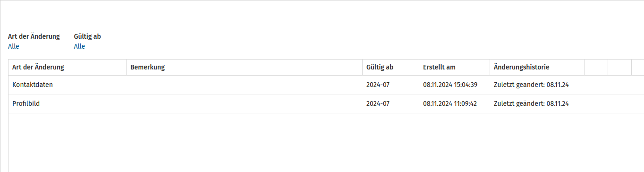Open Zuletzt geändert history for Profilbild
Viewport: 644px width, 172px height.
531,103
